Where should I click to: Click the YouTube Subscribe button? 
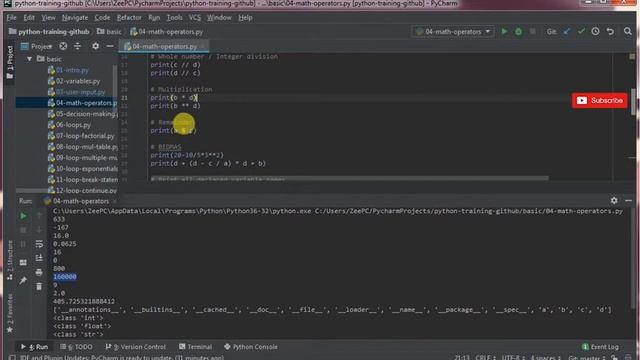(600, 100)
